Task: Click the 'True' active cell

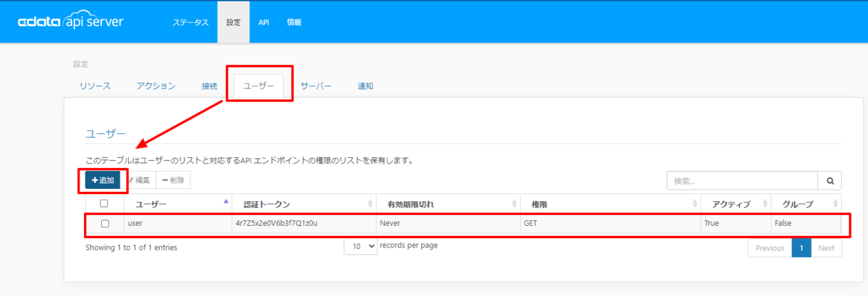Action: pyautogui.click(x=735, y=224)
